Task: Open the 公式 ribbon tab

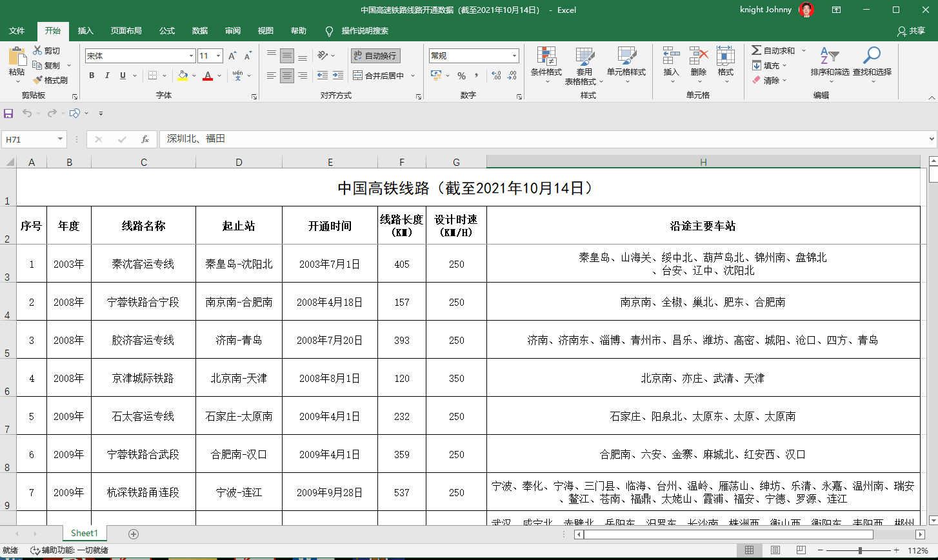Action: tap(167, 31)
